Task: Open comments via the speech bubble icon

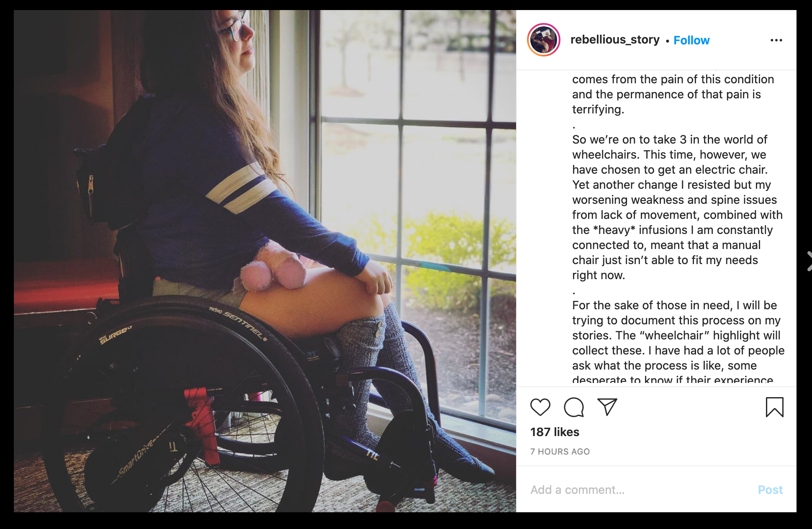Action: coord(573,407)
